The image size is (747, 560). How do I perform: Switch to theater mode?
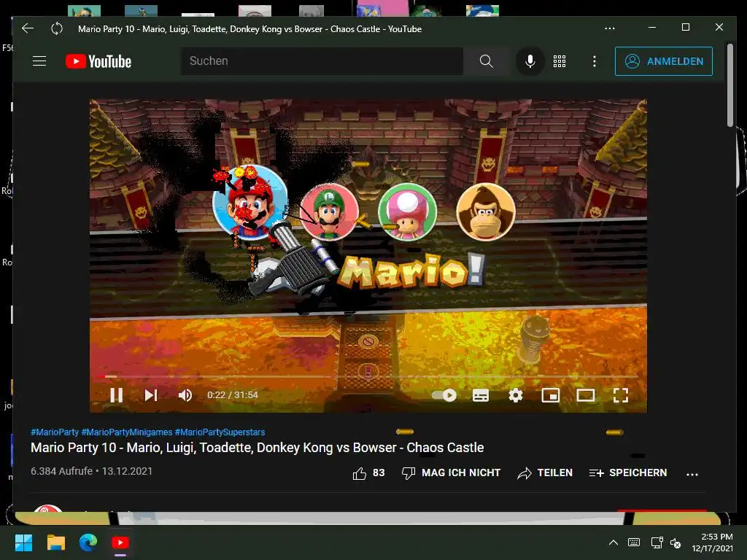586,395
